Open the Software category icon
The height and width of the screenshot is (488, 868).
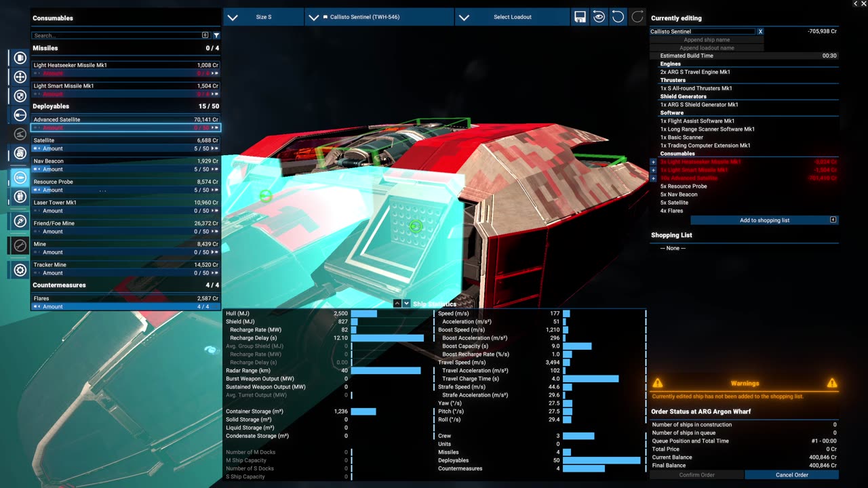[x=20, y=154]
